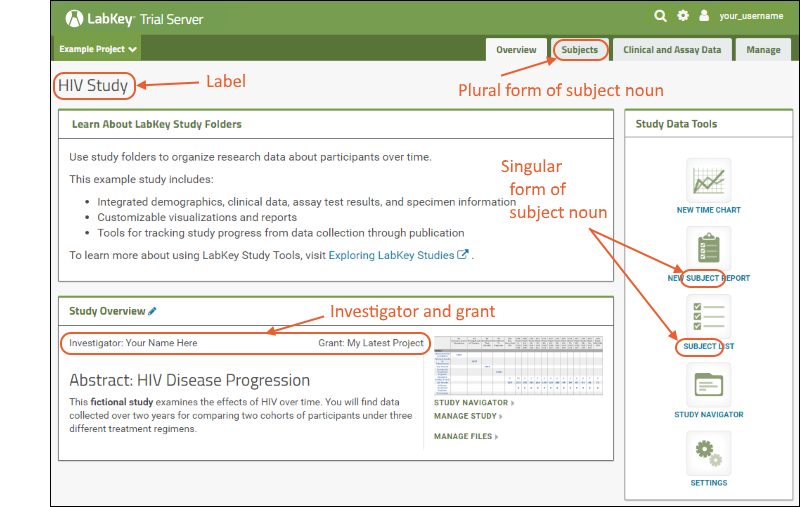Click the NEW TIME CHART label link
The width and height of the screenshot is (800, 507).
(x=708, y=210)
